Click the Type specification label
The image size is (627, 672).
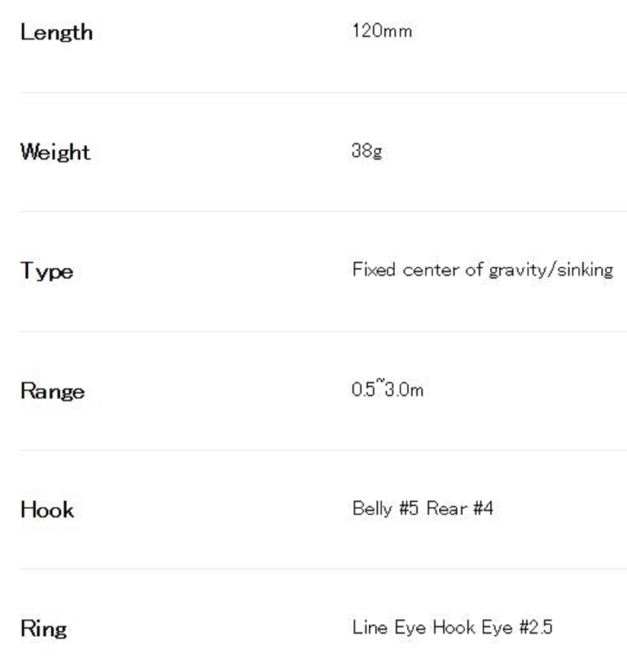47,271
